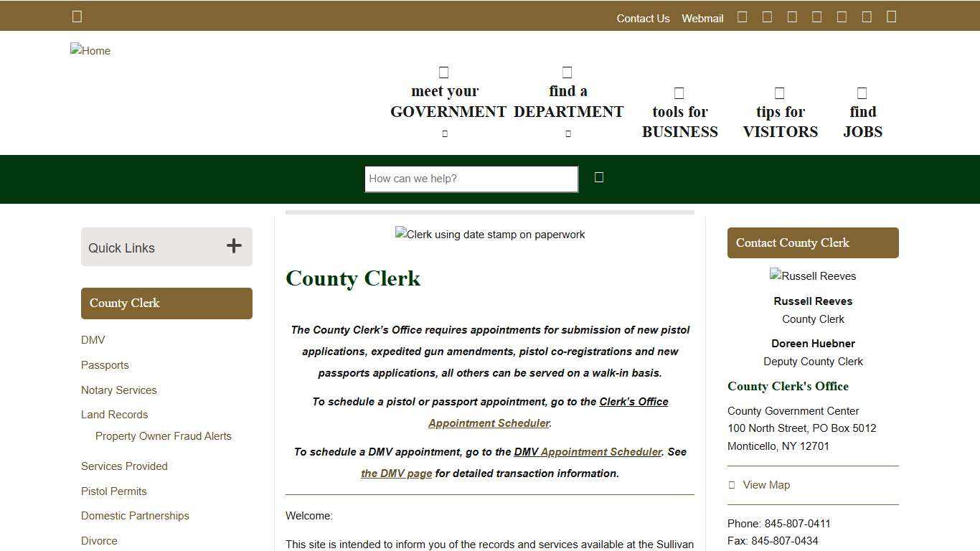Select the County Clerk sidebar heading
Image resolution: width=980 pixels, height=551 pixels.
124,303
